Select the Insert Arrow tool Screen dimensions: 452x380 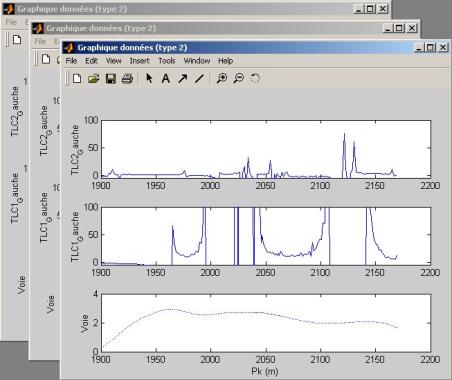click(183, 79)
